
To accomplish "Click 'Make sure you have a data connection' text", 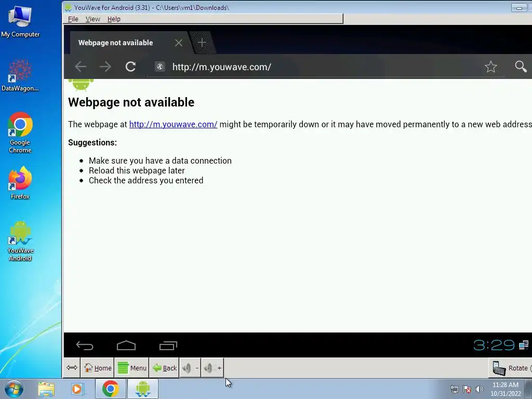I will 160,161.
